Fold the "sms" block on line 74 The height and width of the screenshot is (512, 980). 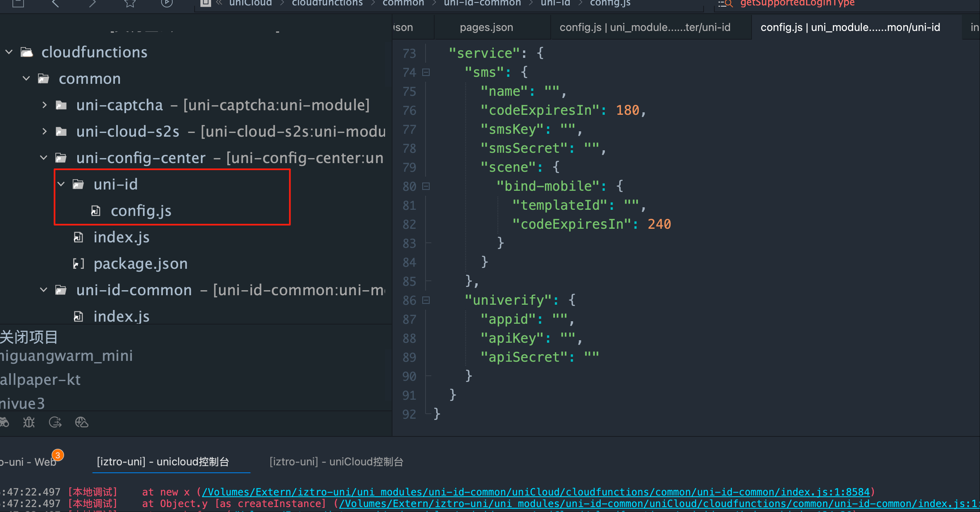pyautogui.click(x=426, y=72)
